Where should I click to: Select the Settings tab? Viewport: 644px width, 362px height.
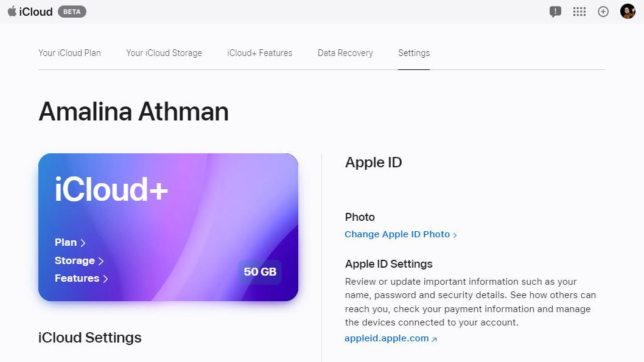[x=414, y=53]
